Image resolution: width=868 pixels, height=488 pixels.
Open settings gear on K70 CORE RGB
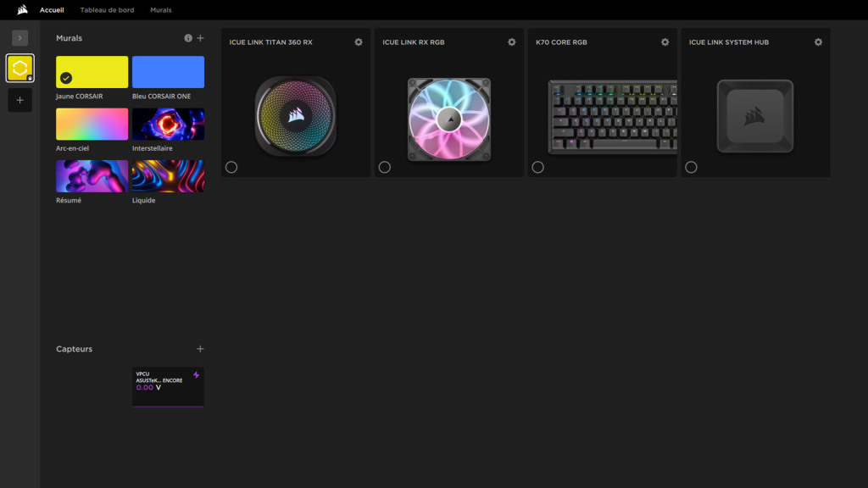[x=665, y=42]
